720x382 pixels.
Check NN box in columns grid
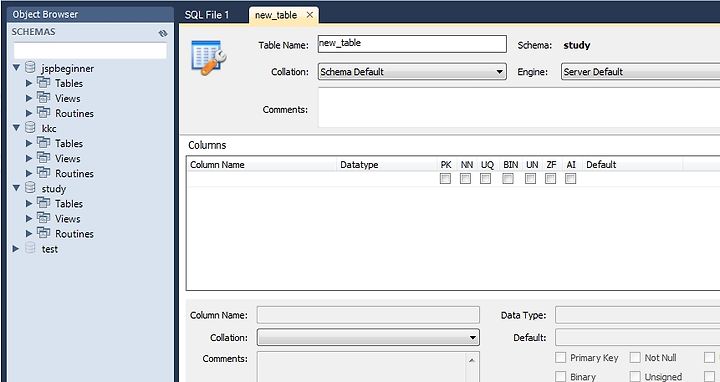click(465, 179)
